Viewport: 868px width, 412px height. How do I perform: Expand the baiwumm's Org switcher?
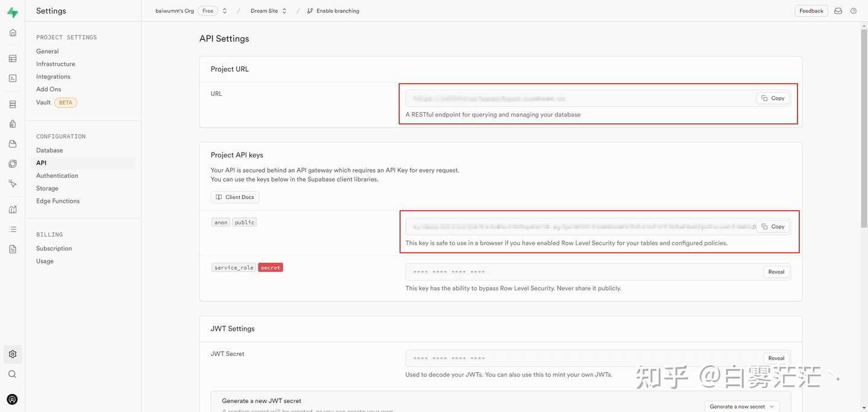tap(224, 11)
